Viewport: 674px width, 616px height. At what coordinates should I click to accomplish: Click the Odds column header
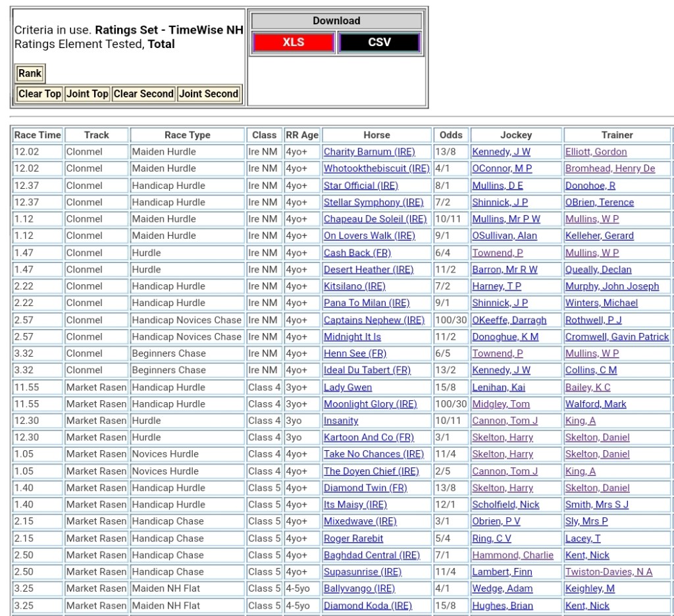click(x=451, y=135)
